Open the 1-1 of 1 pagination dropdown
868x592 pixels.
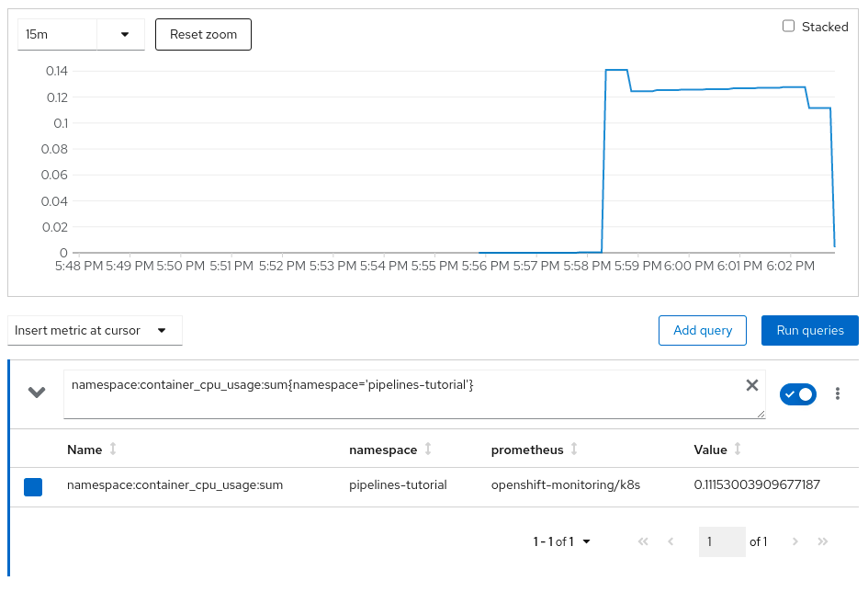562,541
